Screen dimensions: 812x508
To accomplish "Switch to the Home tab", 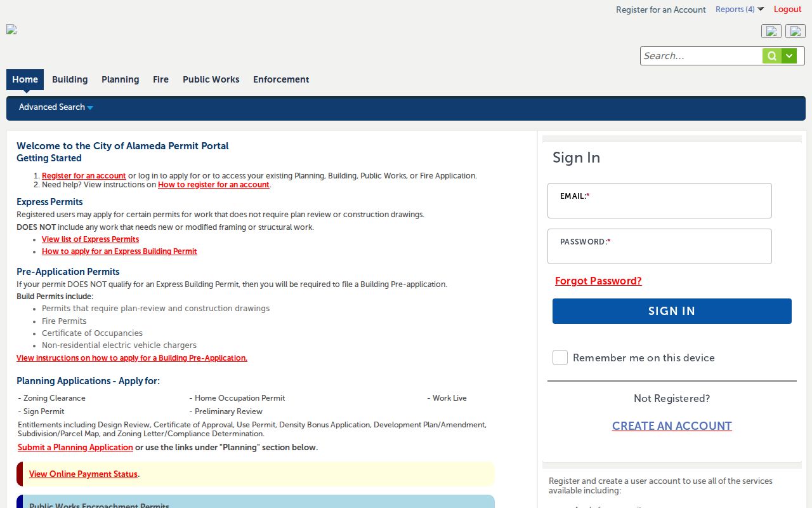I will pyautogui.click(x=25, y=79).
